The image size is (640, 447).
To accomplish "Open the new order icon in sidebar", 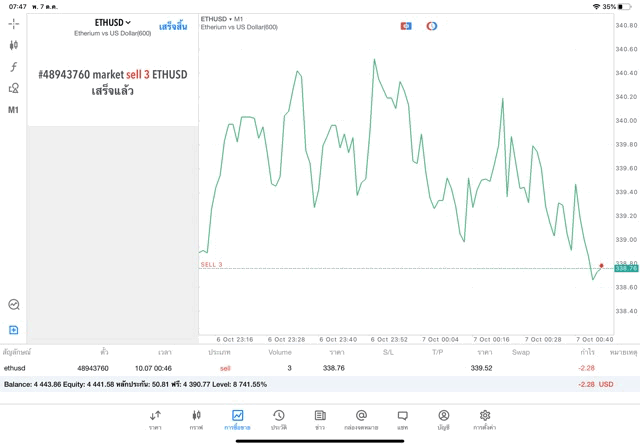I will click(x=14, y=329).
